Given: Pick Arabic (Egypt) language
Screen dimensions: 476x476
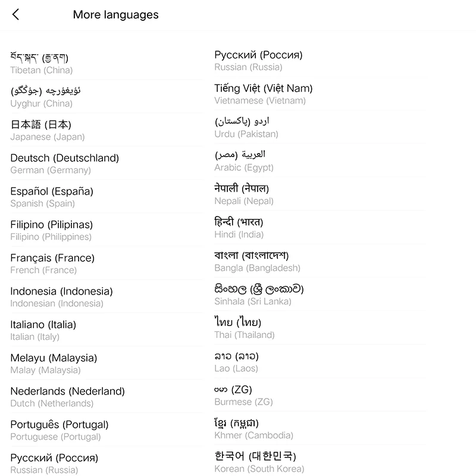Looking at the screenshot, I should [x=320, y=161].
